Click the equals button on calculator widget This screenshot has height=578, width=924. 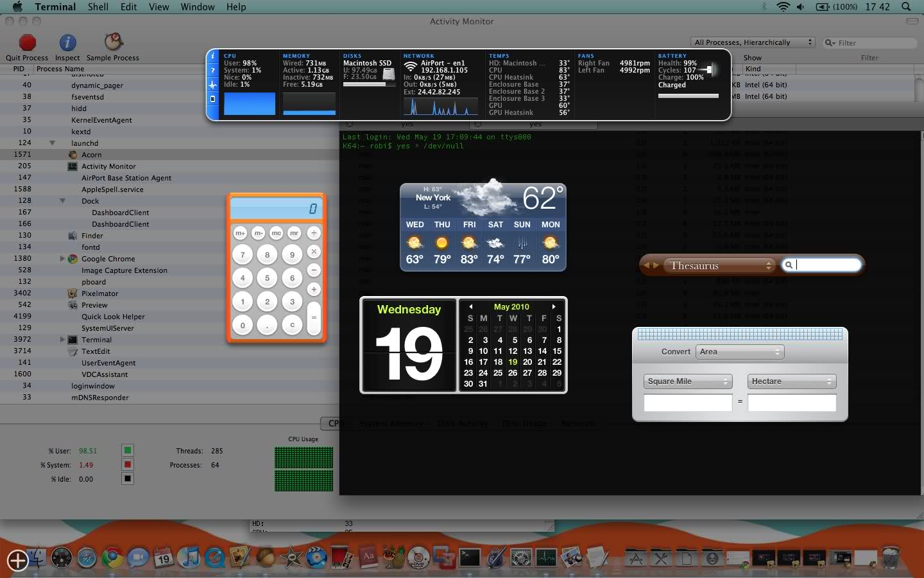pyautogui.click(x=314, y=317)
